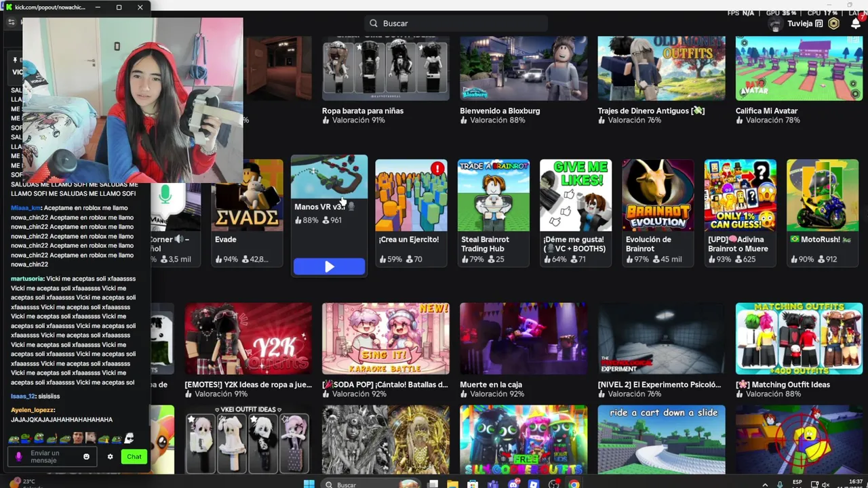Open Google Chrome from taskbar
The height and width of the screenshot is (488, 868).
tap(574, 484)
